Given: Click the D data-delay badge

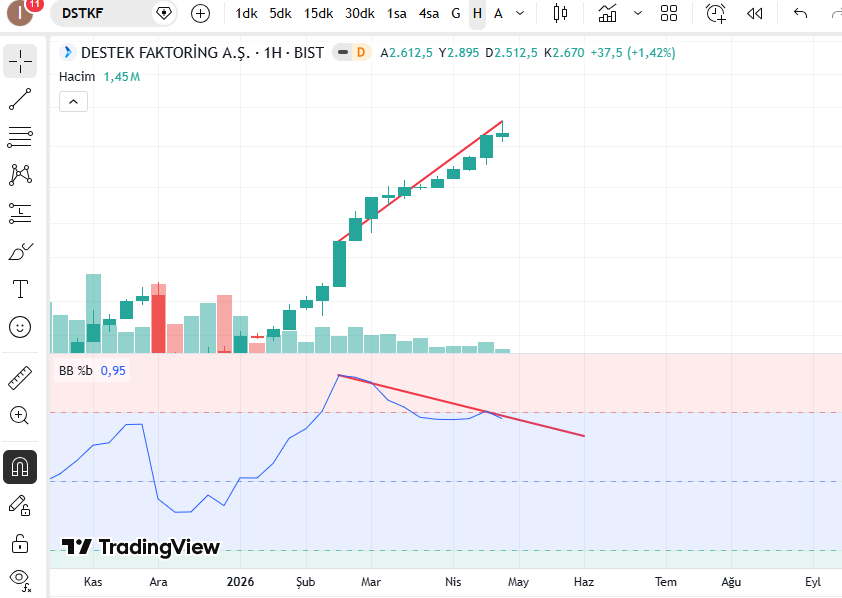Looking at the screenshot, I should [361, 53].
